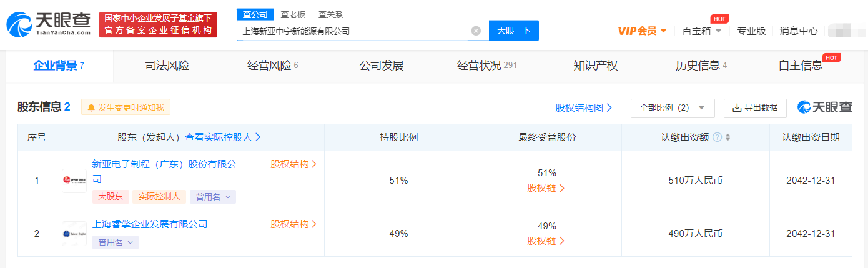This screenshot has height=268, width=868.
Task: Open the 股权结构图 link
Action: pos(584,107)
